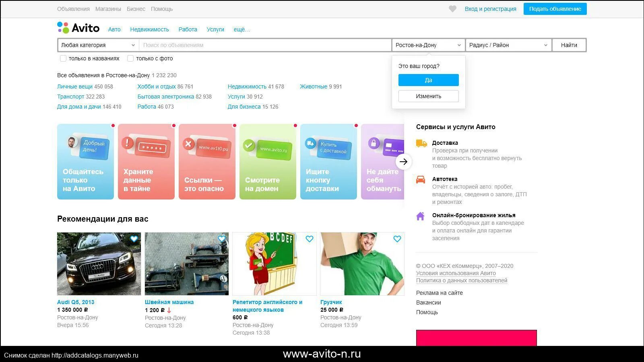
Task: Click the Автотека car icon
Action: pos(420,179)
